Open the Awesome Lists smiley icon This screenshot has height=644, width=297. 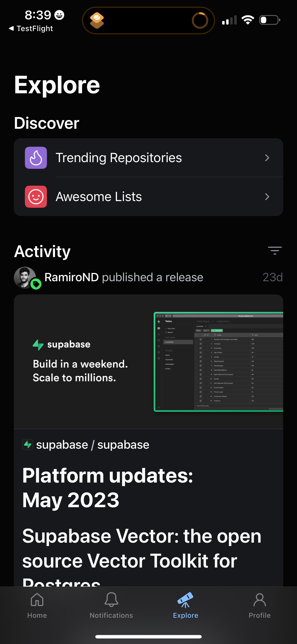point(36,197)
